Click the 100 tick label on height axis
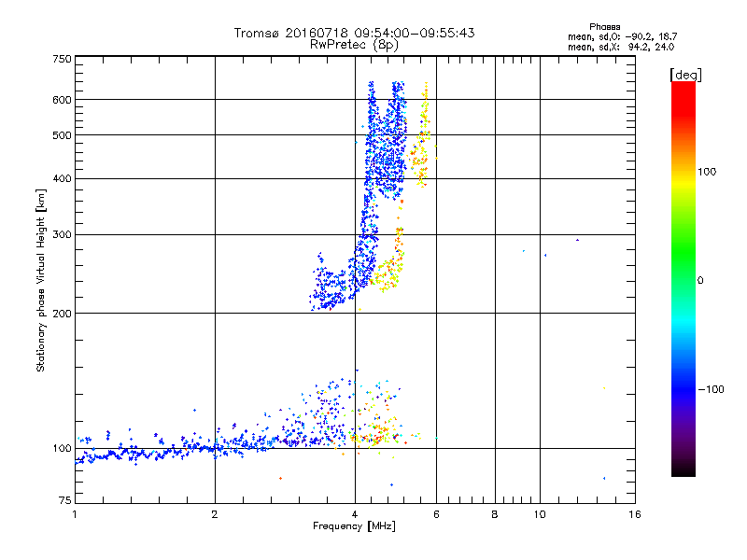747x560 pixels. point(62,448)
